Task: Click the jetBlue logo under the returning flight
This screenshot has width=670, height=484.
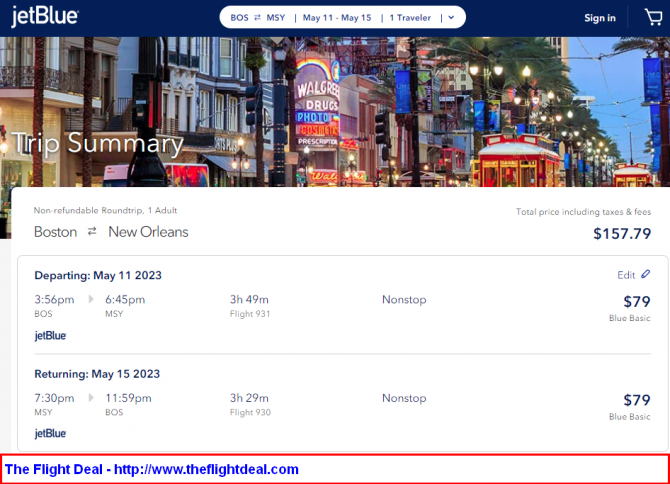Action: tap(50, 434)
